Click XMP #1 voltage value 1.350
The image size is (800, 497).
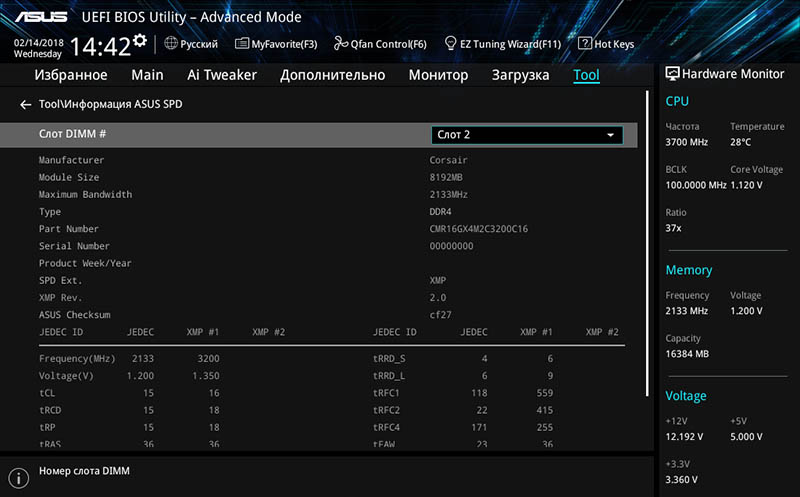(206, 376)
